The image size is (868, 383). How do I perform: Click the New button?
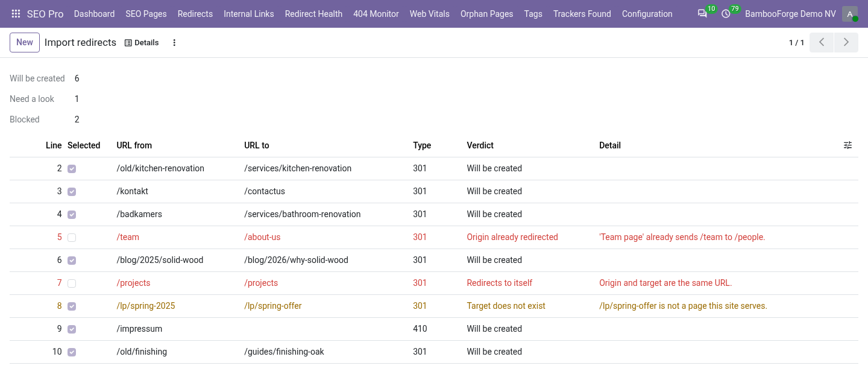pyautogui.click(x=25, y=42)
